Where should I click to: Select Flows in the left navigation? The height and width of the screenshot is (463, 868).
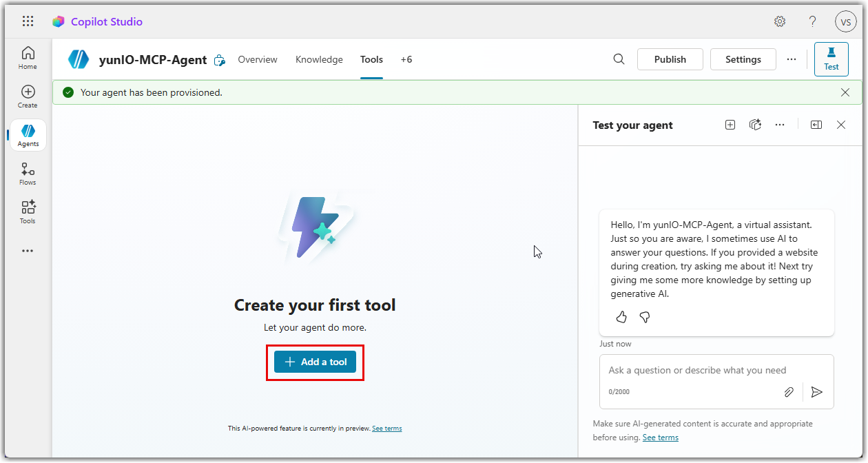pos(28,173)
